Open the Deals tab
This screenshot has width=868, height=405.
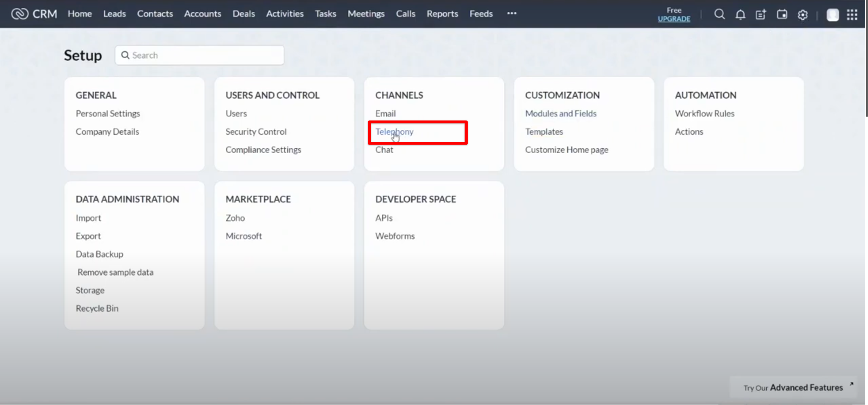[x=244, y=14]
